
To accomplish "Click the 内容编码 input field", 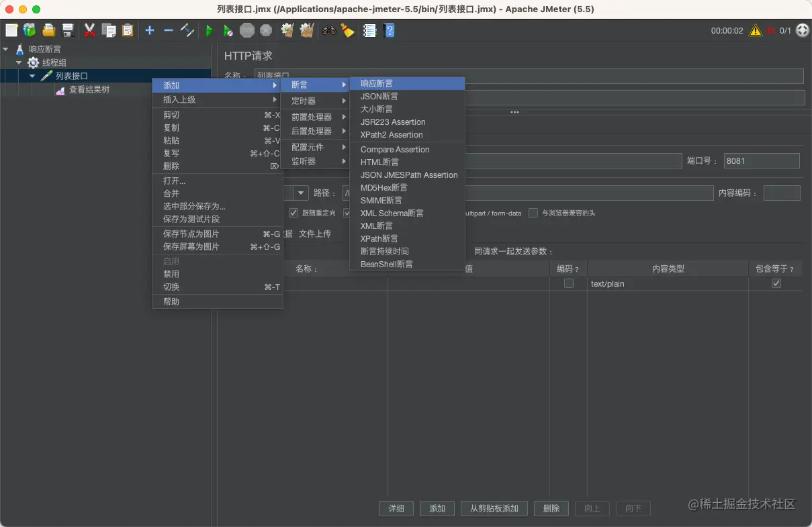I will [x=782, y=193].
